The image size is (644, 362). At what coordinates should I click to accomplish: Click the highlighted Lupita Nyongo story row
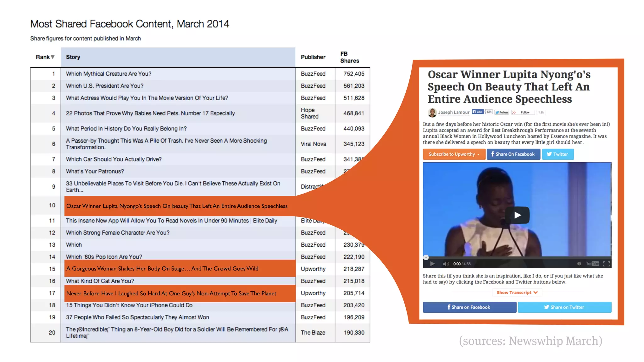point(177,206)
